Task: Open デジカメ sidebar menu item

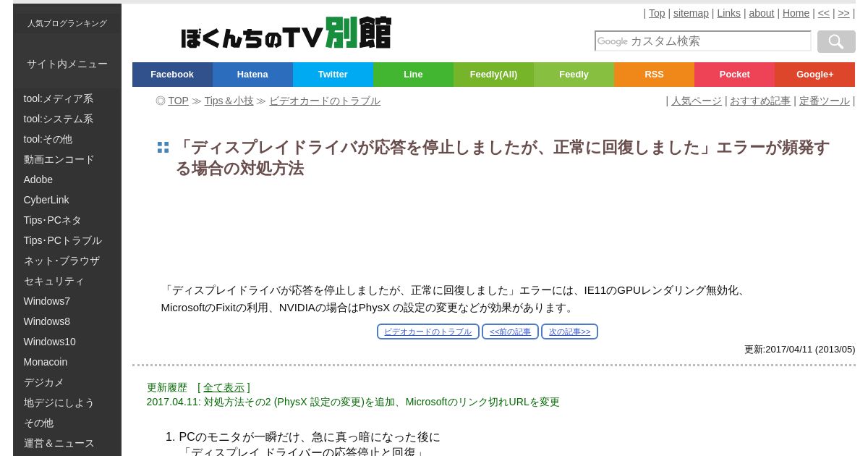Action: point(67,382)
